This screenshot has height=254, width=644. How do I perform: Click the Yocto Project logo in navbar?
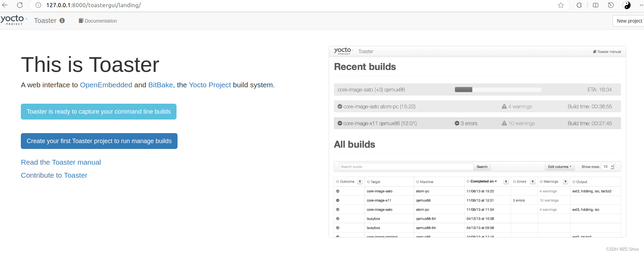coord(14,20)
